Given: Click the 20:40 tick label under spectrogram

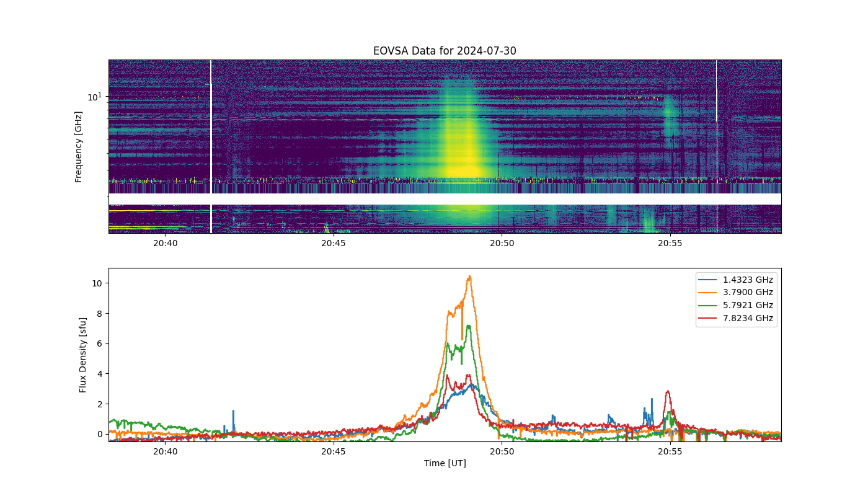Looking at the screenshot, I should pyautogui.click(x=165, y=243).
